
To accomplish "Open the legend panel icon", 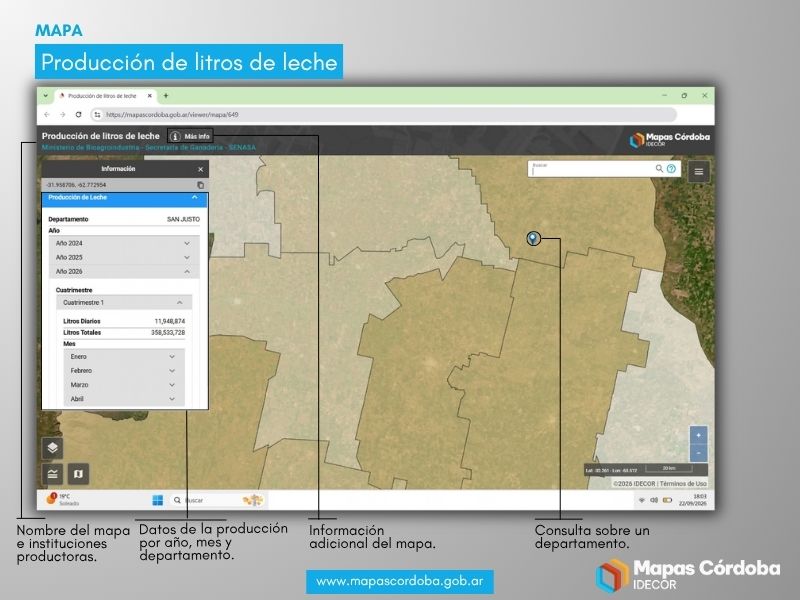I will click(52, 474).
